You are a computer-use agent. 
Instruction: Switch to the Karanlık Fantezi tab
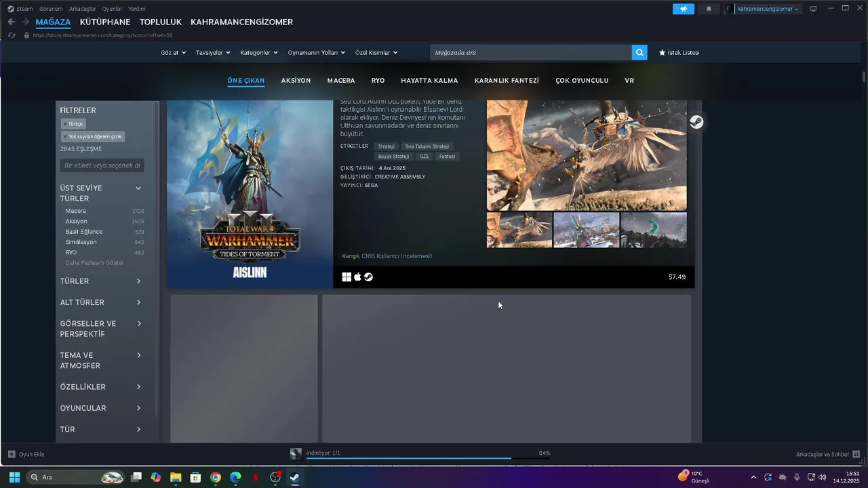(x=507, y=80)
